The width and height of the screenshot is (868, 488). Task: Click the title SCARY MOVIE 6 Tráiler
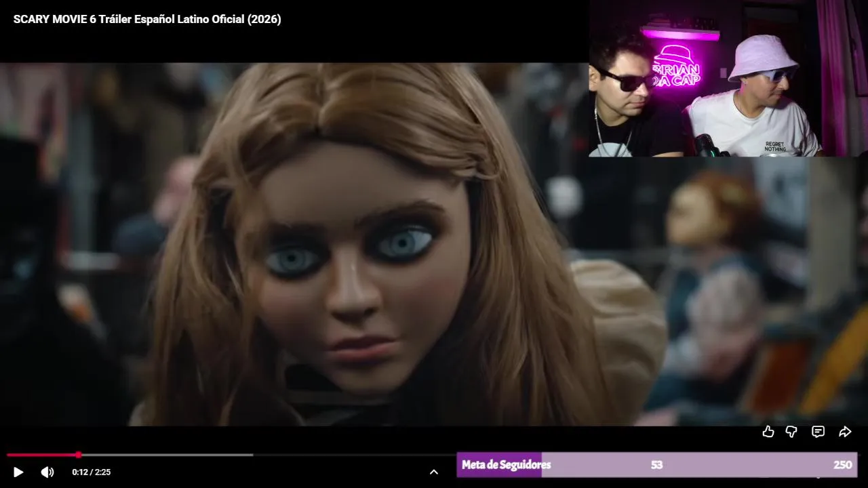(x=147, y=19)
